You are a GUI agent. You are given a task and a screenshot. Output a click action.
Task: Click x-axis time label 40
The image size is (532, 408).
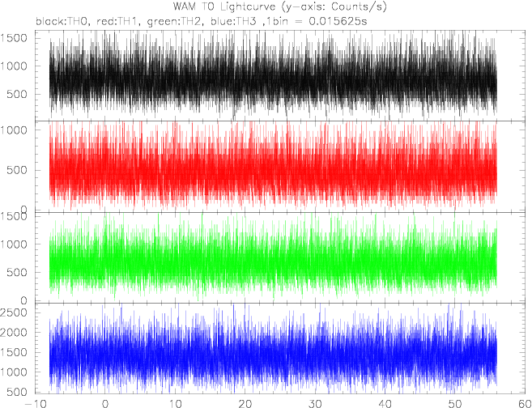pos(385,404)
